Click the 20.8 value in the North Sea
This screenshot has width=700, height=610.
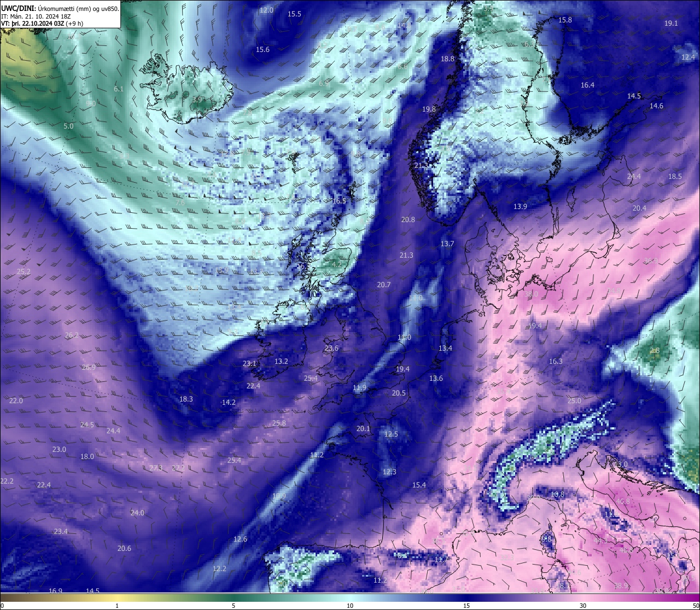coord(408,219)
